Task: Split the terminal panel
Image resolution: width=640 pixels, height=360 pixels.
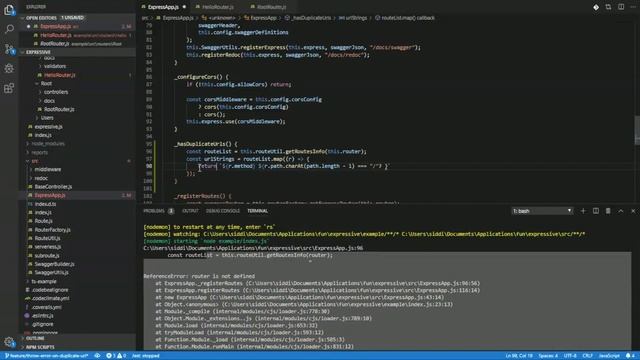Action: coord(596,211)
